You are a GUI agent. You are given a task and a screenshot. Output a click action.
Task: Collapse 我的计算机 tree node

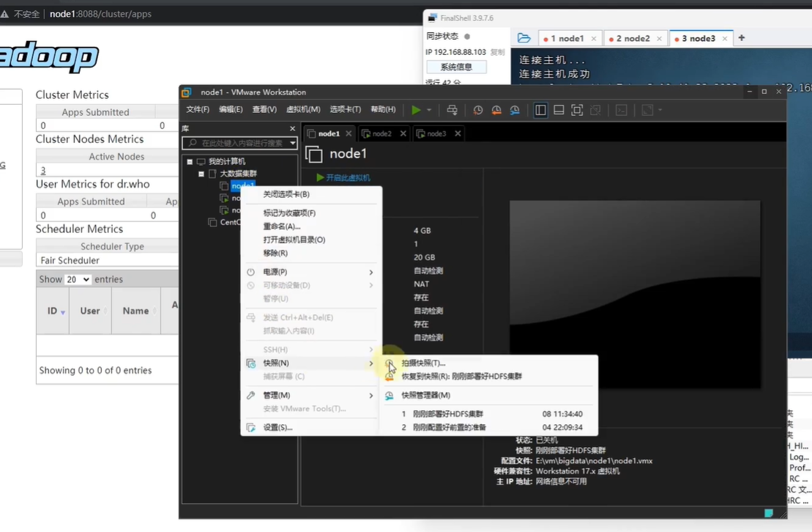tap(190, 162)
